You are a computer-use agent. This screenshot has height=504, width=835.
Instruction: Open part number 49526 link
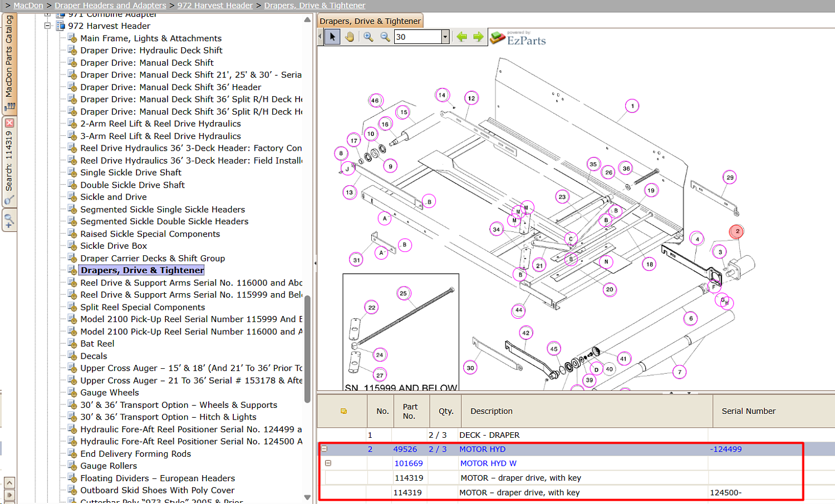[x=405, y=449]
